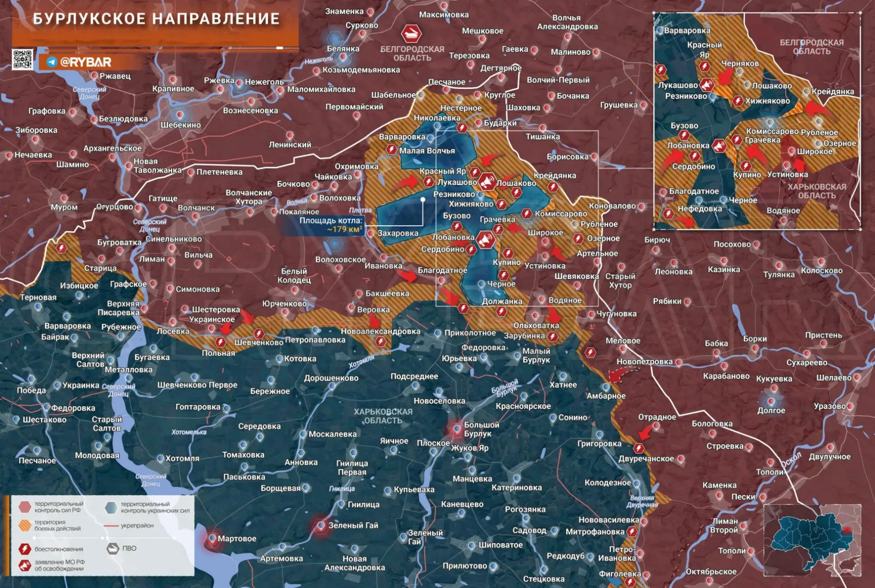
Task: Click the megaphone icon beside Лобановка on main map
Action: (485, 239)
